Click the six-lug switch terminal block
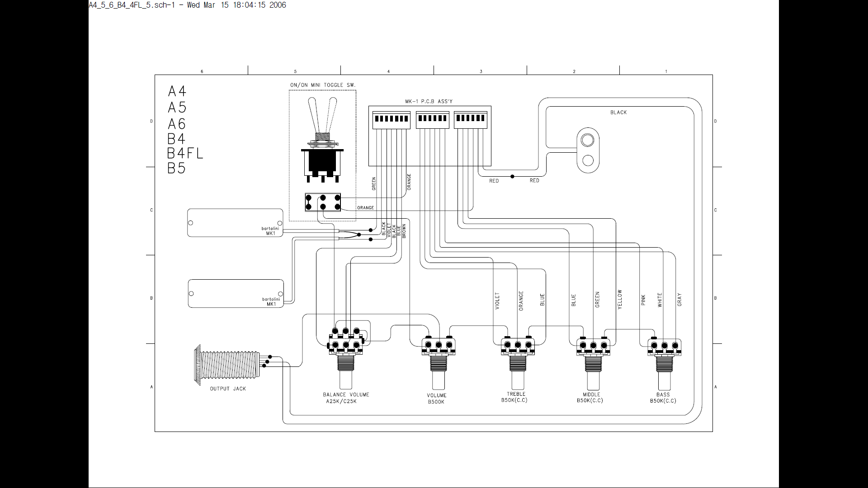Viewport: 868px width, 488px height. pos(323,202)
